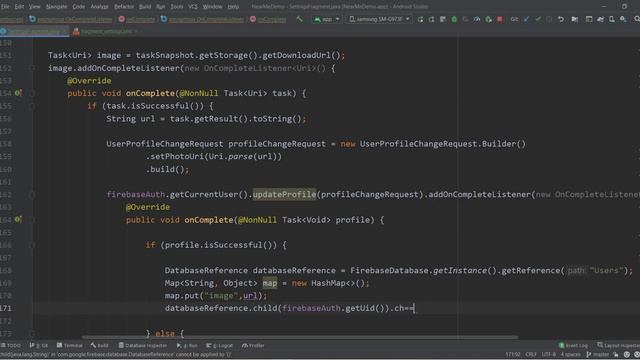Viewport: 640px width, 360px height.
Task: Open the Event Log tool window
Action: pyautogui.click(x=573, y=346)
